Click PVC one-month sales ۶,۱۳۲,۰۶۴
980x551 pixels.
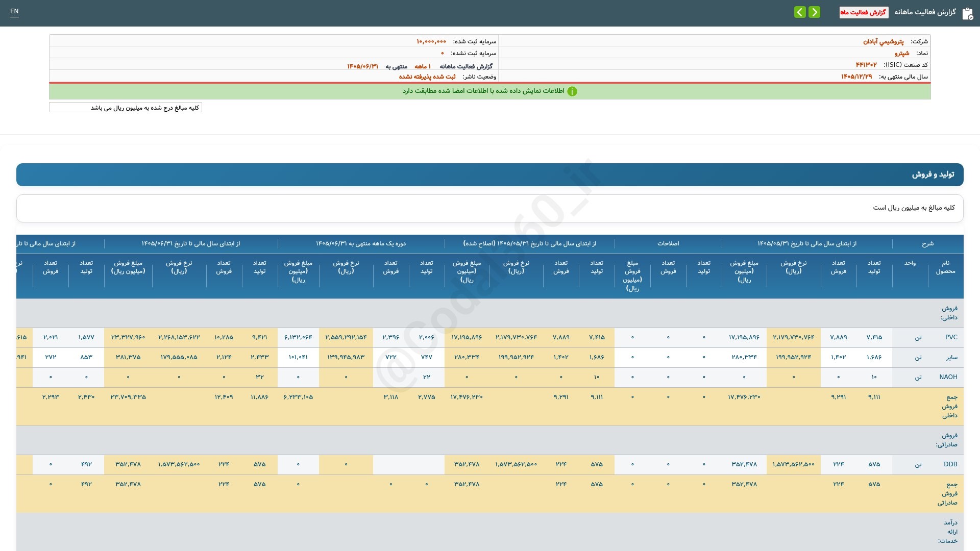tap(298, 337)
